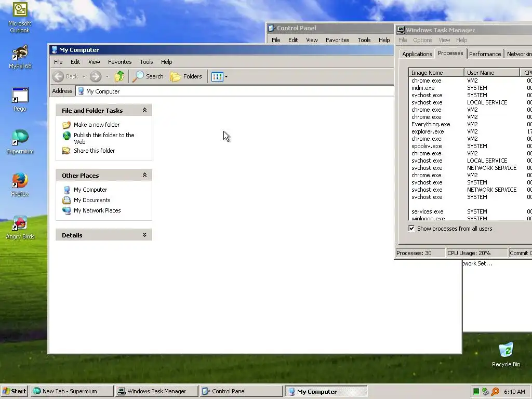The height and width of the screenshot is (399, 532).
Task: Collapse the Other Places panel
Action: 144,175
